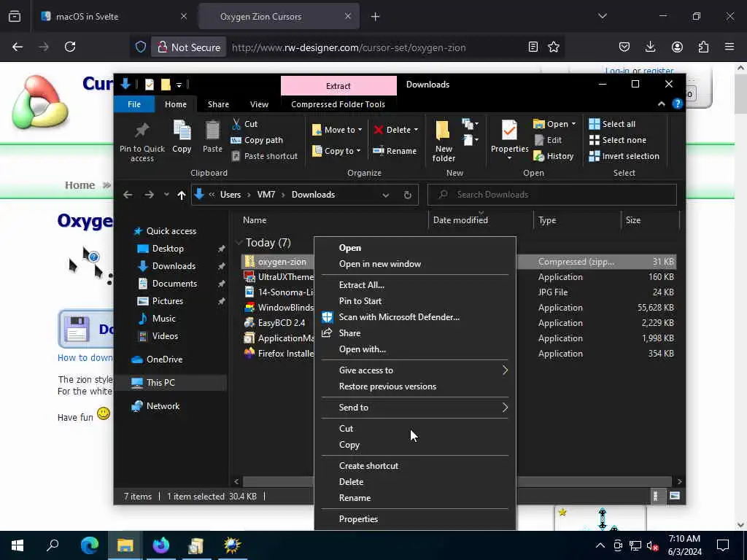Click Select all in ribbon
747x560 pixels.
pyautogui.click(x=612, y=124)
